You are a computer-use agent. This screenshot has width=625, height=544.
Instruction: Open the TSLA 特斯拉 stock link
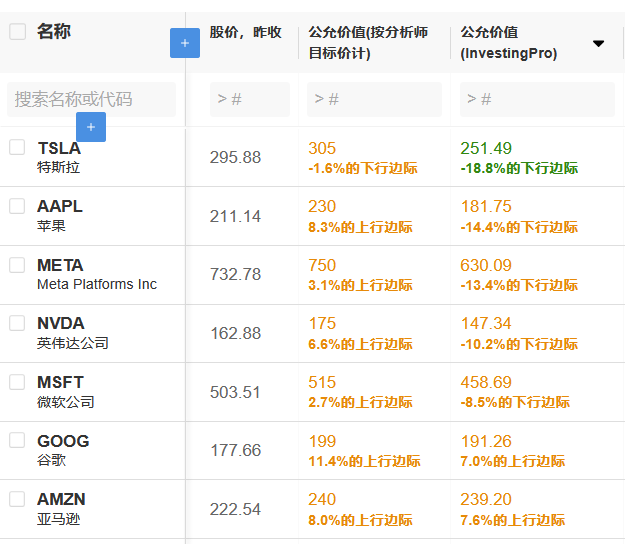59,157
